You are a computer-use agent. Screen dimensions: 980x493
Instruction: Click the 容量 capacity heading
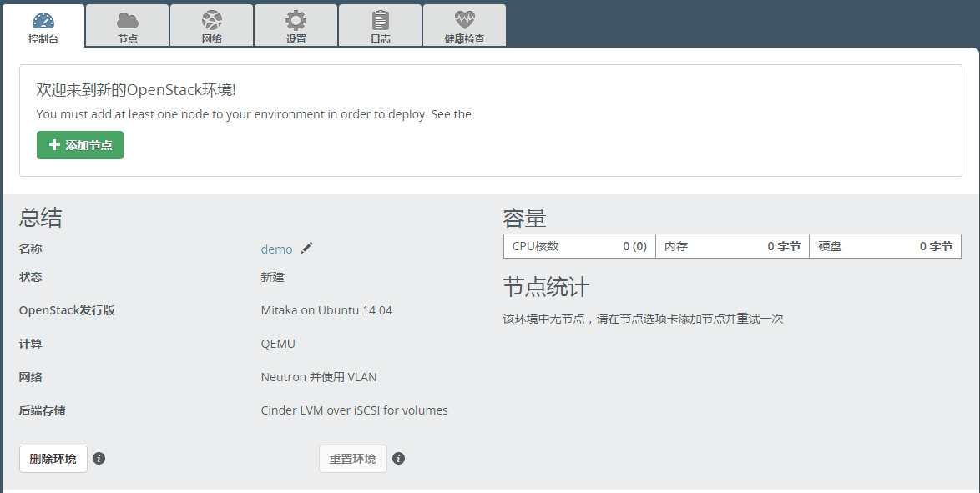[524, 219]
